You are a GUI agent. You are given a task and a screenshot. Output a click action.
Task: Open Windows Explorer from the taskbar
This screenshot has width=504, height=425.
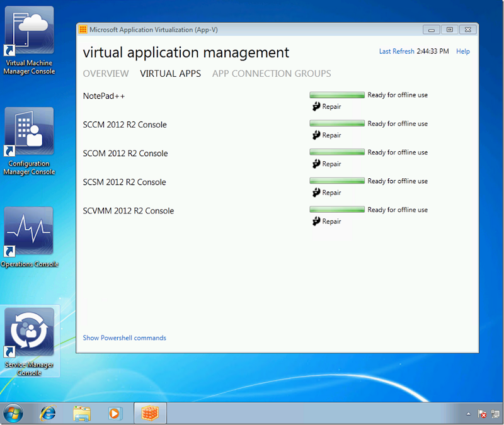tap(82, 414)
